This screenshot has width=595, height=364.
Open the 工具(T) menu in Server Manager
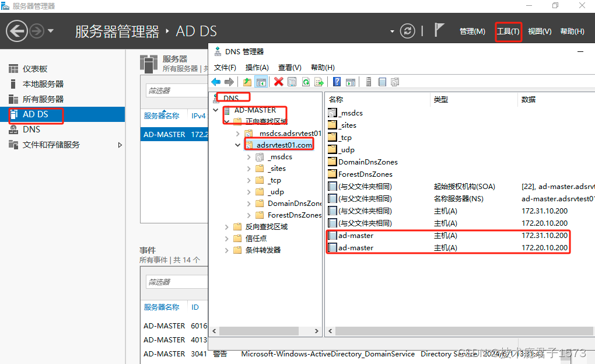coord(508,31)
